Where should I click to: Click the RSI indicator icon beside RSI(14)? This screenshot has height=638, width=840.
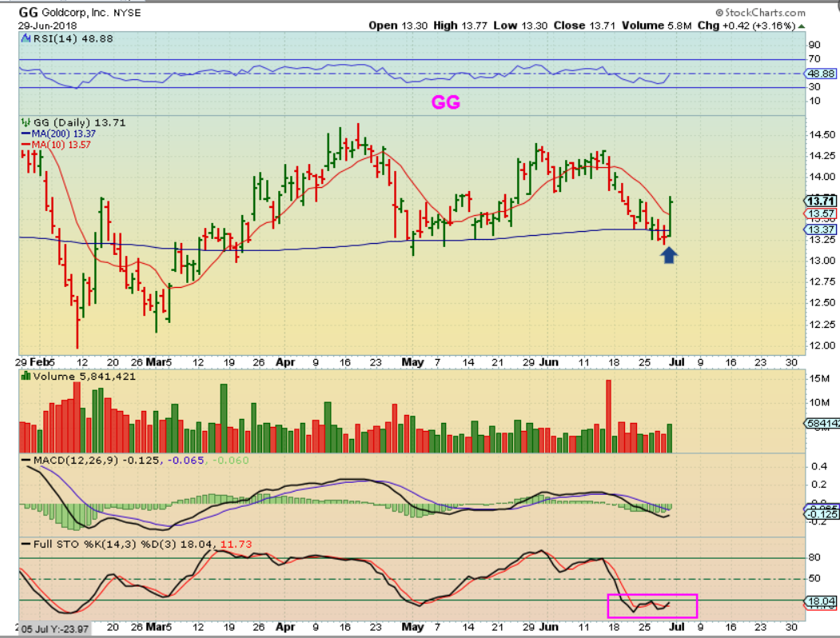(26, 38)
